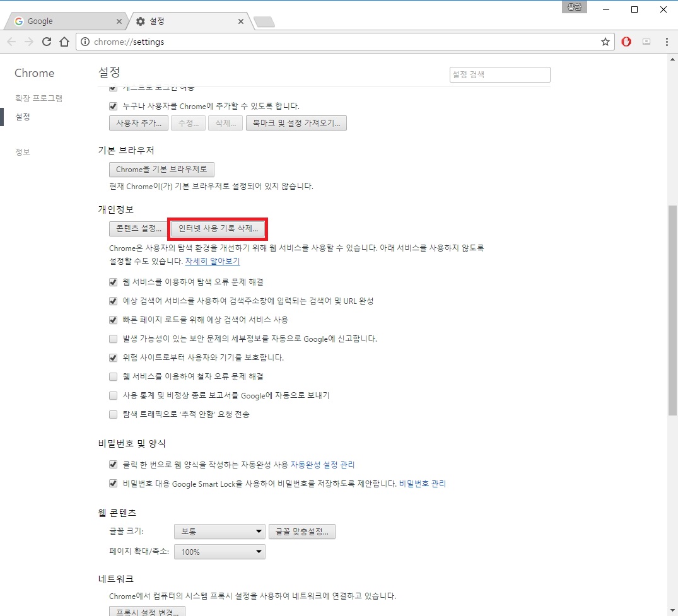Reload the current settings page
The width and height of the screenshot is (678, 616).
point(47,42)
